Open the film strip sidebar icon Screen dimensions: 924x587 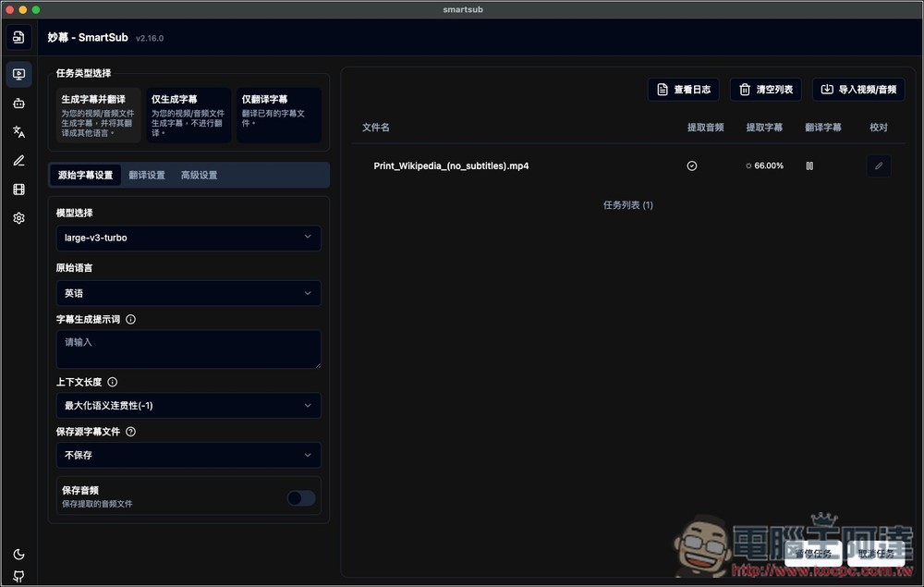coord(18,190)
